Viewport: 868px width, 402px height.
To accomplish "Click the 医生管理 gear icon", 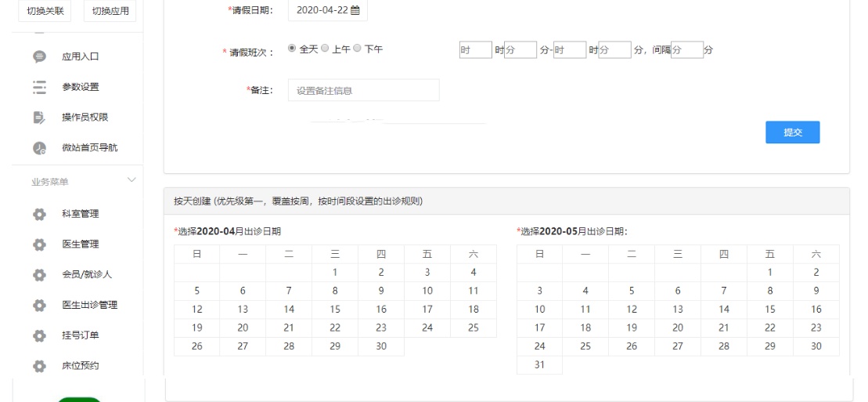I will click(39, 244).
